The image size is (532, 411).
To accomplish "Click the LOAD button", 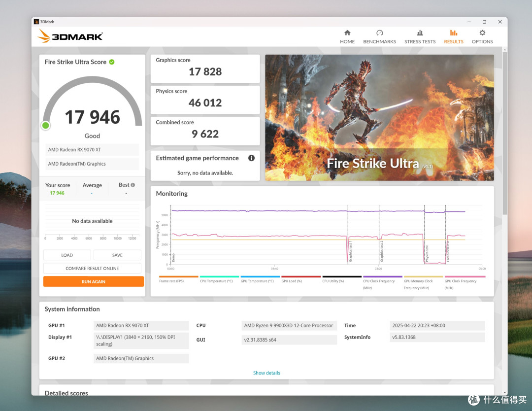I will pyautogui.click(x=67, y=255).
